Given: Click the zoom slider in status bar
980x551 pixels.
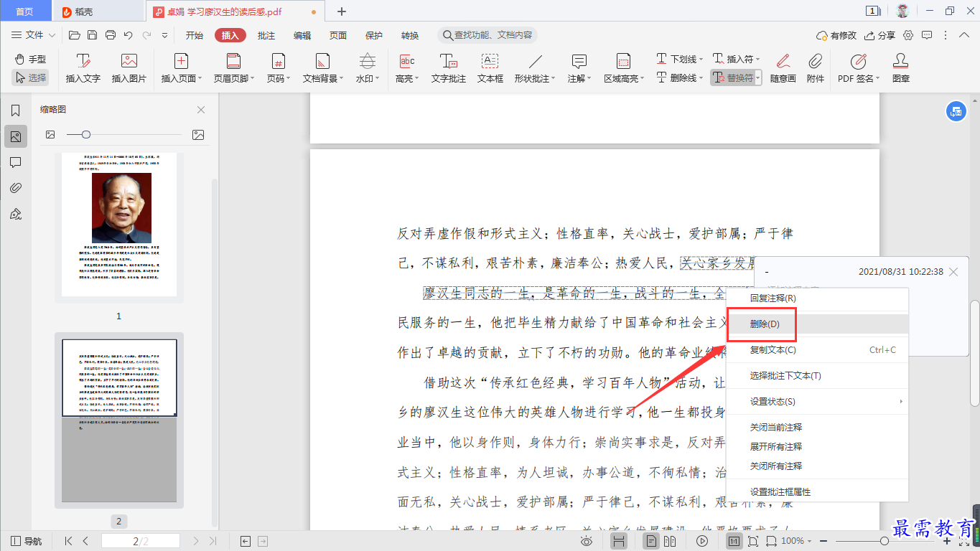Looking at the screenshot, I should (x=883, y=541).
